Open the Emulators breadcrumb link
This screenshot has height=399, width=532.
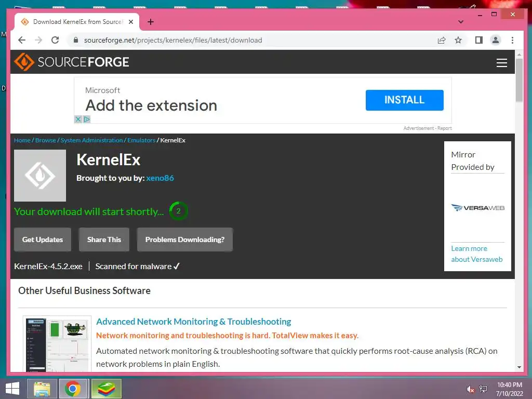pyautogui.click(x=141, y=140)
